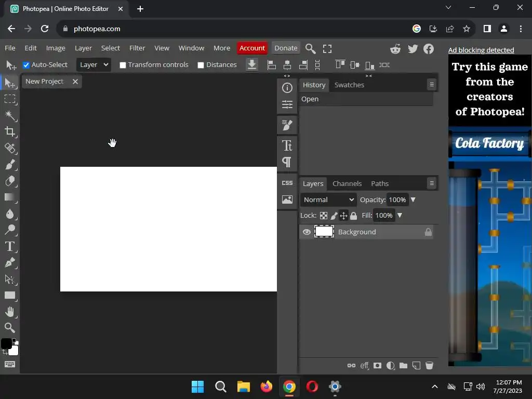Add a layer mask
The width and height of the screenshot is (532, 399).
point(377,365)
